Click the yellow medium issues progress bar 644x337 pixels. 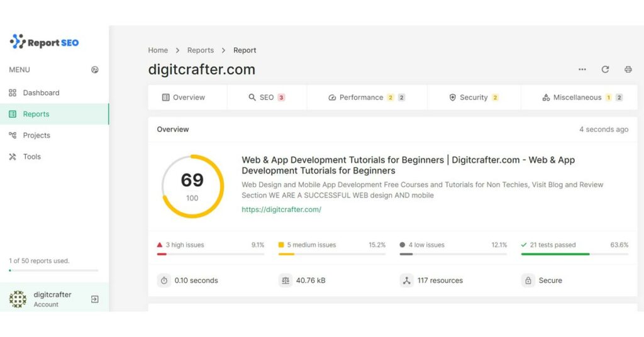point(332,255)
